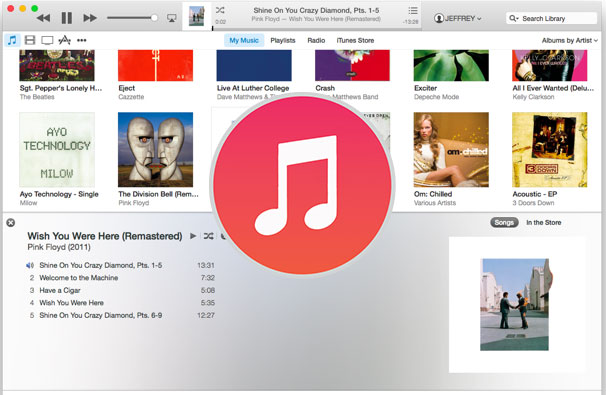The height and width of the screenshot is (395, 606).
Task: Click the large red iTunes music logo
Action: [302, 185]
